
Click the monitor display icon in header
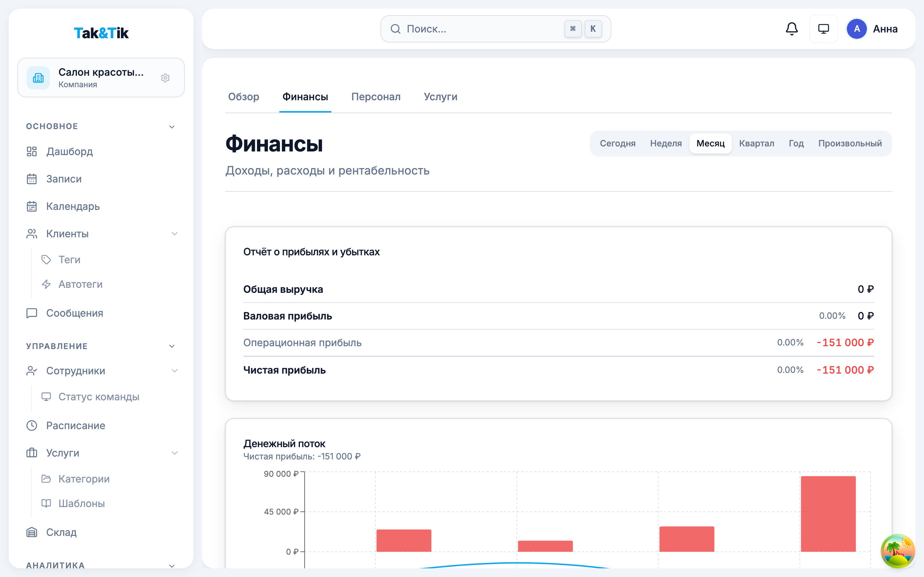click(823, 29)
